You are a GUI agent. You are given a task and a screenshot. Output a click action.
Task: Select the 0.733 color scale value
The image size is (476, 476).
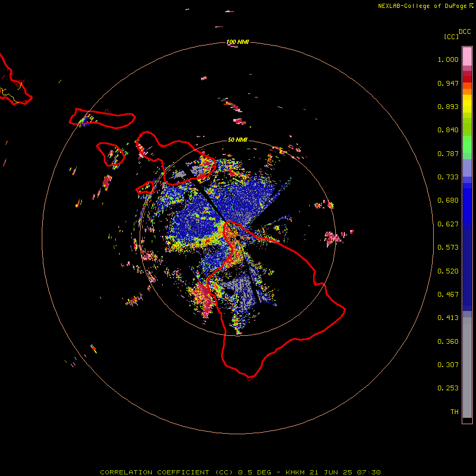click(x=448, y=177)
